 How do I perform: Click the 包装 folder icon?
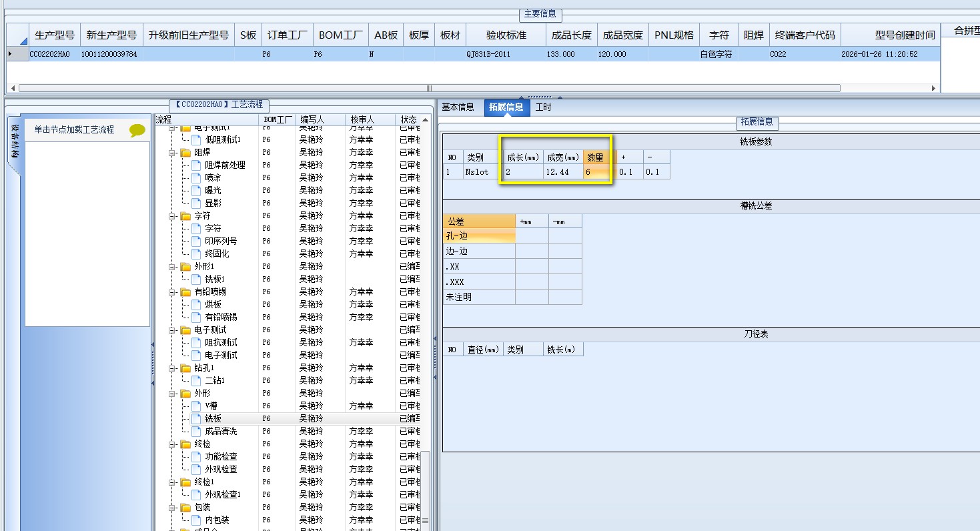(x=185, y=508)
